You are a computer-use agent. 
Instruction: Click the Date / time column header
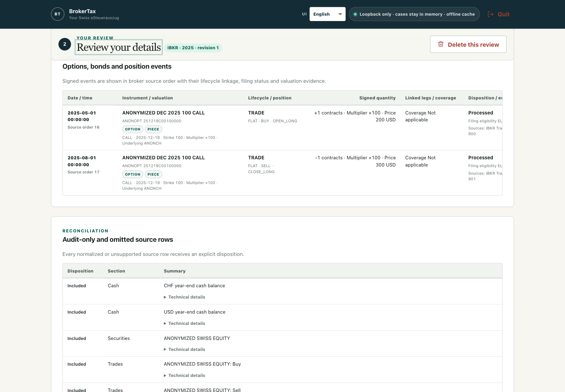(80, 98)
